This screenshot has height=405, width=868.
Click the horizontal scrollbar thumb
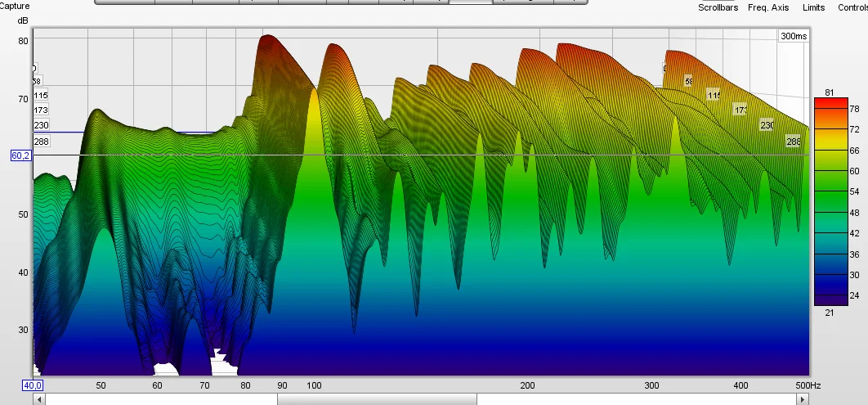point(377,399)
